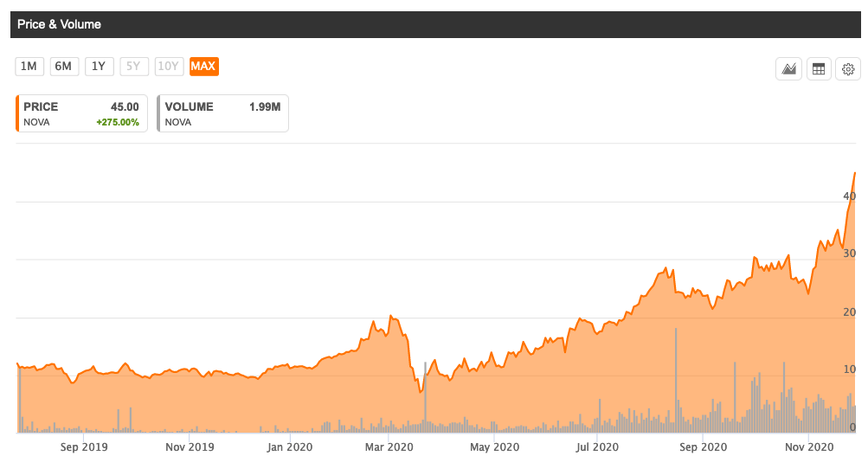This screenshot has width=868, height=469.
Task: Select the 1M time range
Action: pyautogui.click(x=29, y=67)
